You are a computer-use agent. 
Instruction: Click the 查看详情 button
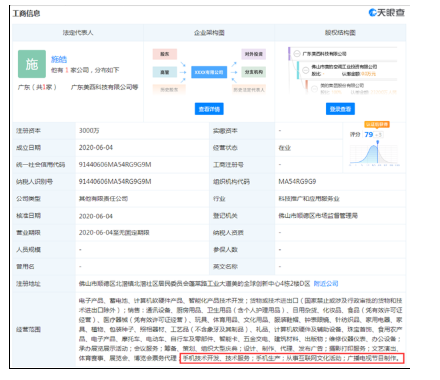pos(209,109)
